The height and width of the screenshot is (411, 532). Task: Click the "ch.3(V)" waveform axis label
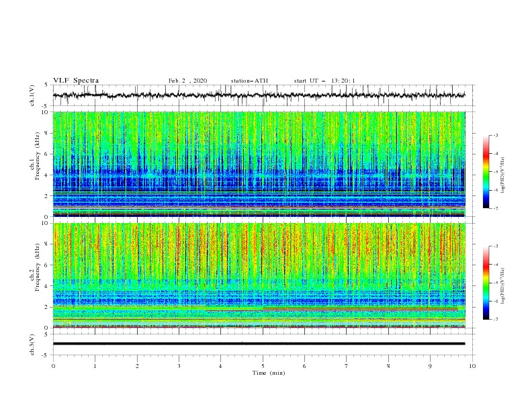point(32,345)
